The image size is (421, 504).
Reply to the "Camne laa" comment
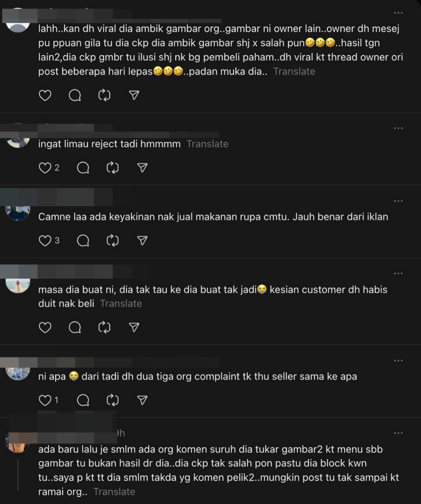(83, 241)
